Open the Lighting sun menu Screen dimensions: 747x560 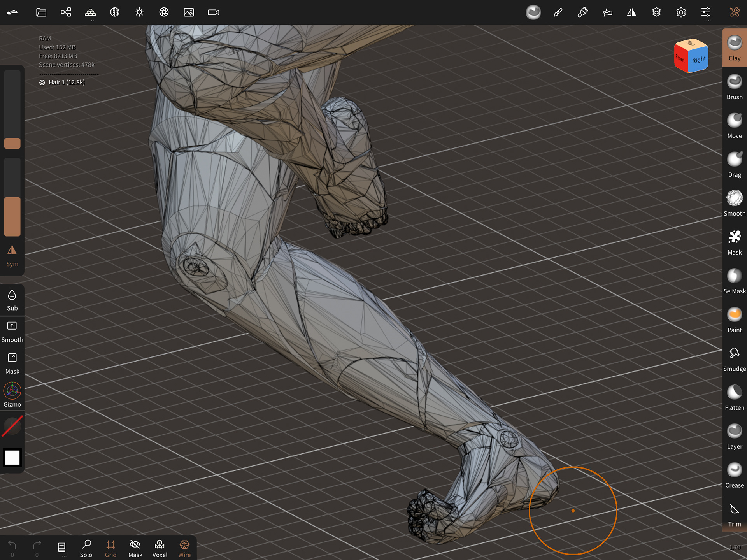(139, 12)
